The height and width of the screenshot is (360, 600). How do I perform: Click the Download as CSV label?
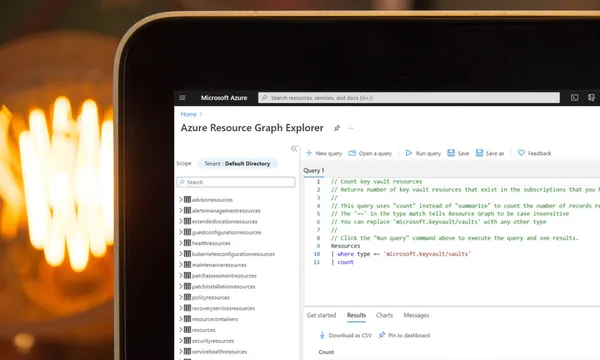click(x=350, y=336)
